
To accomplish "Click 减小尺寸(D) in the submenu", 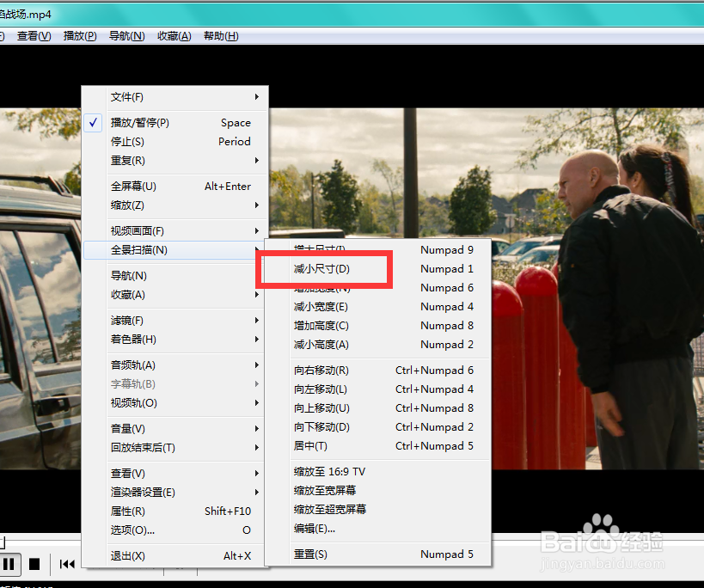I will tap(378, 269).
